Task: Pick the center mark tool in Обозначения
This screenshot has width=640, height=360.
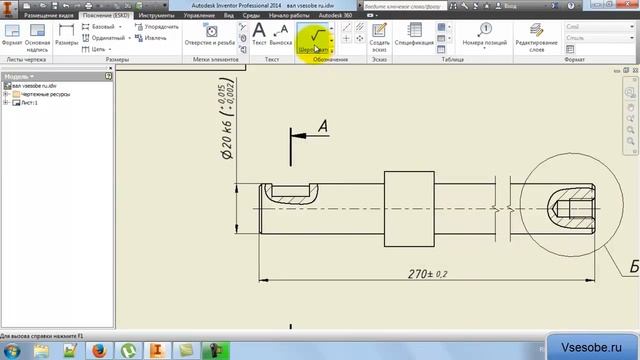Action: coord(346,39)
